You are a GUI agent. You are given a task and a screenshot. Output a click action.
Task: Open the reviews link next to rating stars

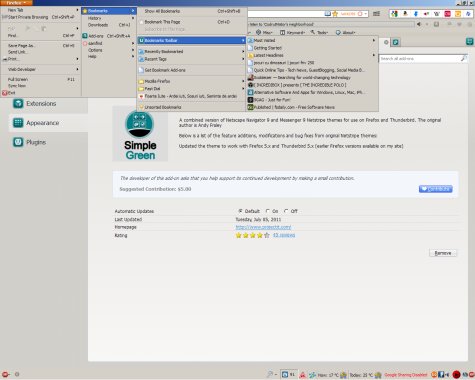point(284,235)
